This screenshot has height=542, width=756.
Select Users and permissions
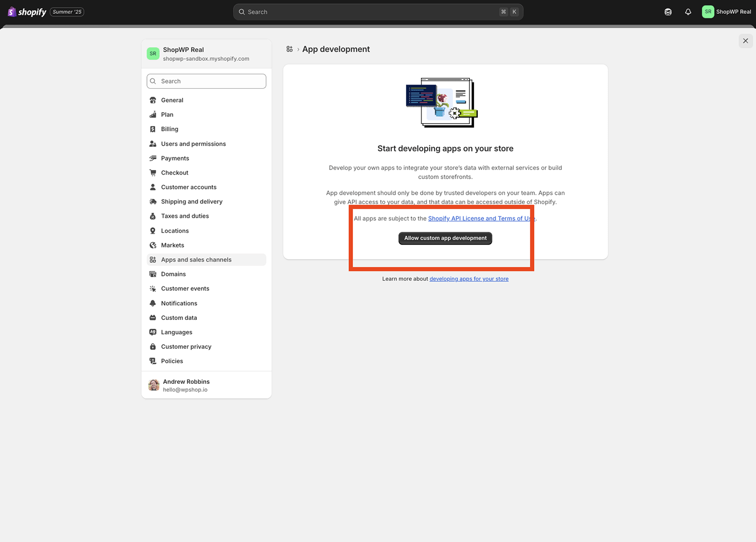click(x=206, y=144)
